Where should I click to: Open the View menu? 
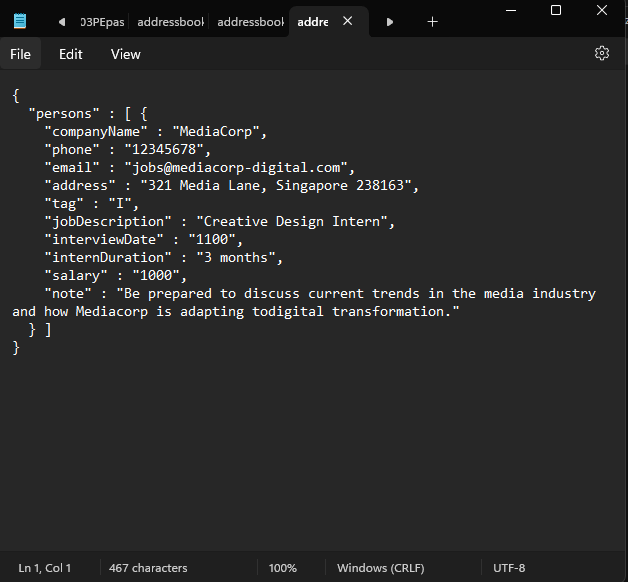click(x=125, y=54)
